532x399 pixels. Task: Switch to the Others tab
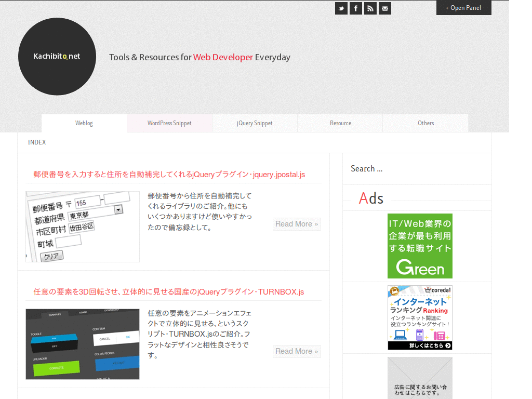click(x=426, y=123)
